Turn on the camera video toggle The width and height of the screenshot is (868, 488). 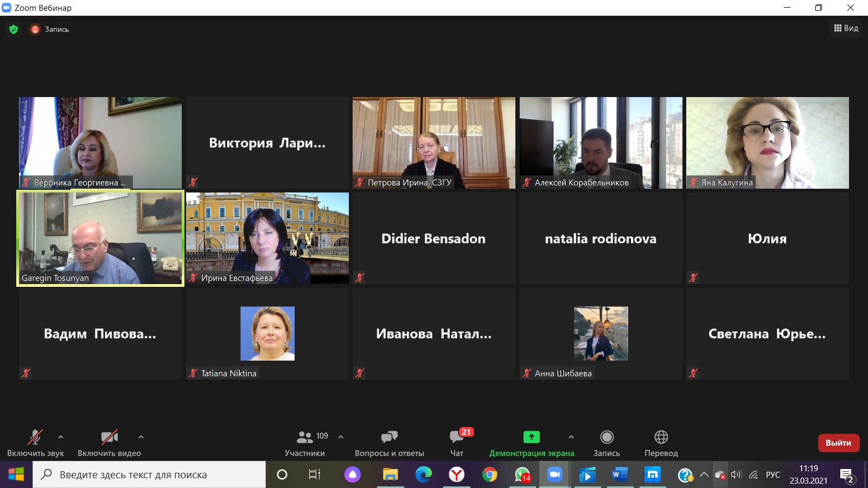click(109, 437)
